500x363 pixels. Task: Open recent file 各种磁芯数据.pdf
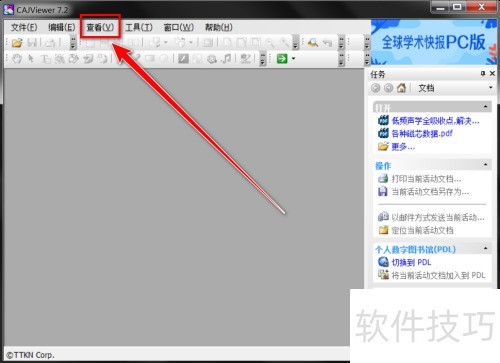click(422, 134)
